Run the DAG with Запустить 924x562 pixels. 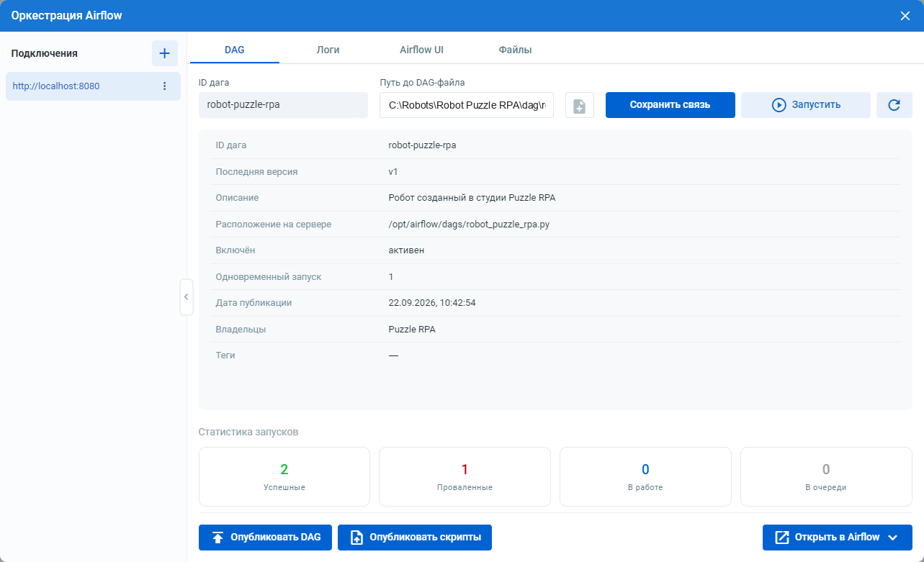pos(806,105)
